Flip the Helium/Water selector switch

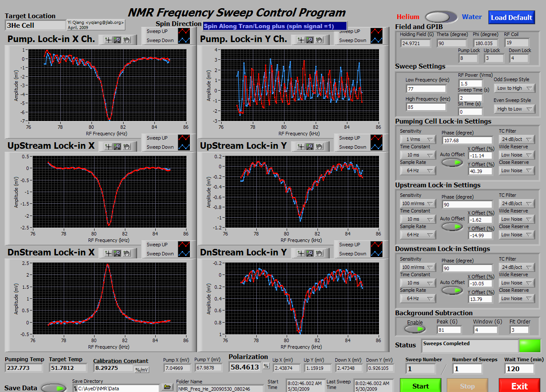point(441,17)
